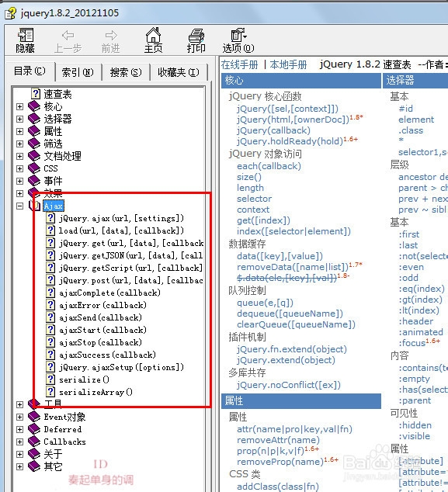Click the 上一步 (Back) toolbar icon
448x492 pixels.
(x=68, y=35)
